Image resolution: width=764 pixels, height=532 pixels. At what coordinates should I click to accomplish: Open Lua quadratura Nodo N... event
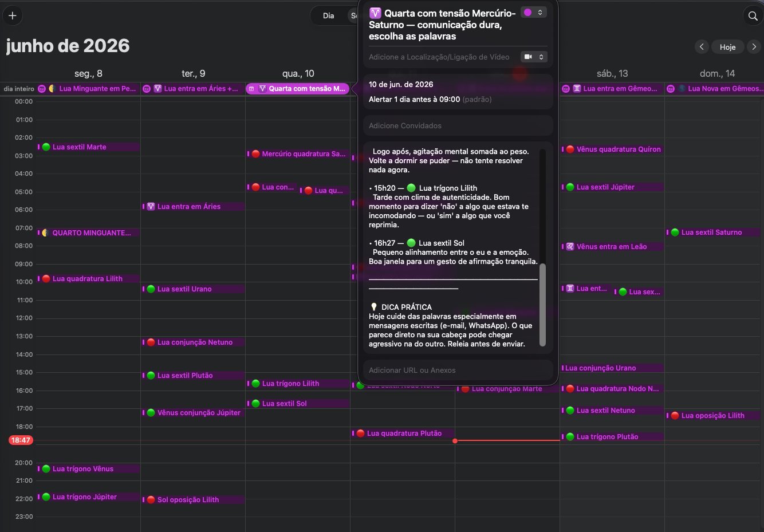[x=613, y=389]
